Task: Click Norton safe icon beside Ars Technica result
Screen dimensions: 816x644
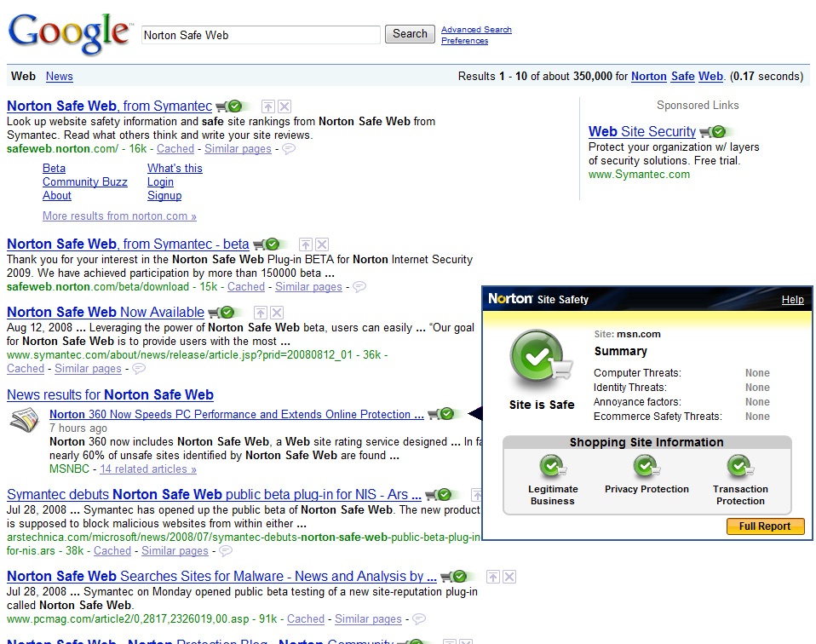Action: click(439, 495)
